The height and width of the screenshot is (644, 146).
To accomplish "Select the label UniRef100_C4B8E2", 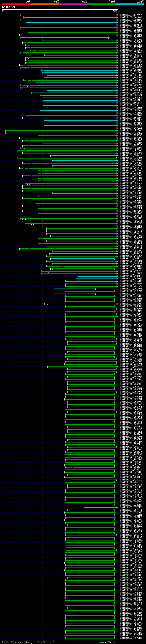I will [x=131, y=83].
